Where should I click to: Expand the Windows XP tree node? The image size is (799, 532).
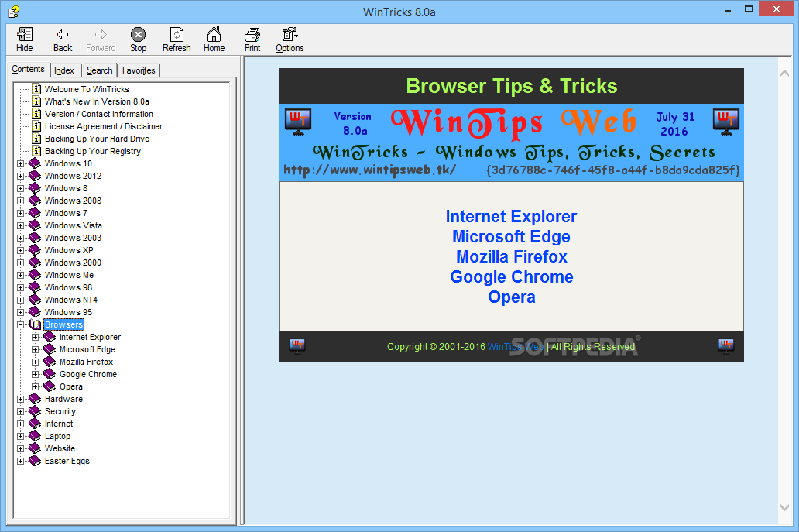(20, 250)
